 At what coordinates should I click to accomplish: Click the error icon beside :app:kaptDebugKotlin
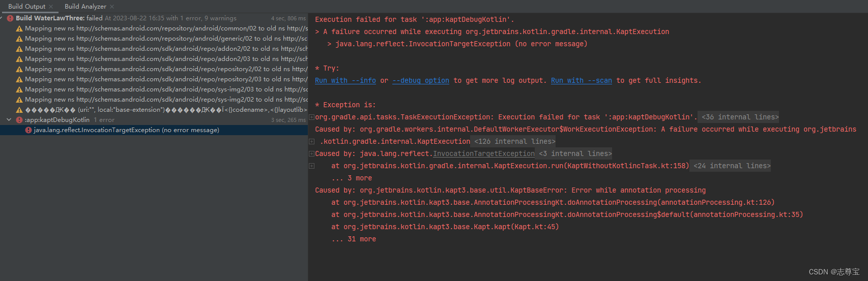pyautogui.click(x=19, y=120)
